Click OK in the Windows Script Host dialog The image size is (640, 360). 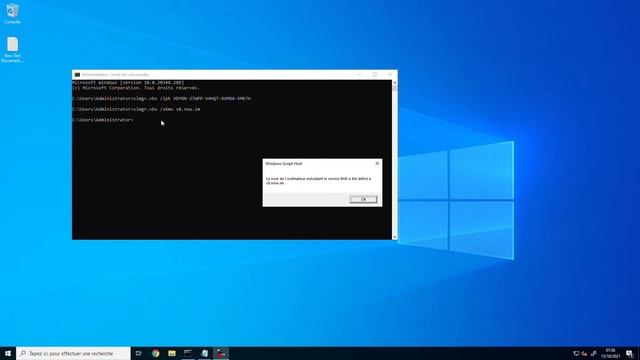[363, 199]
